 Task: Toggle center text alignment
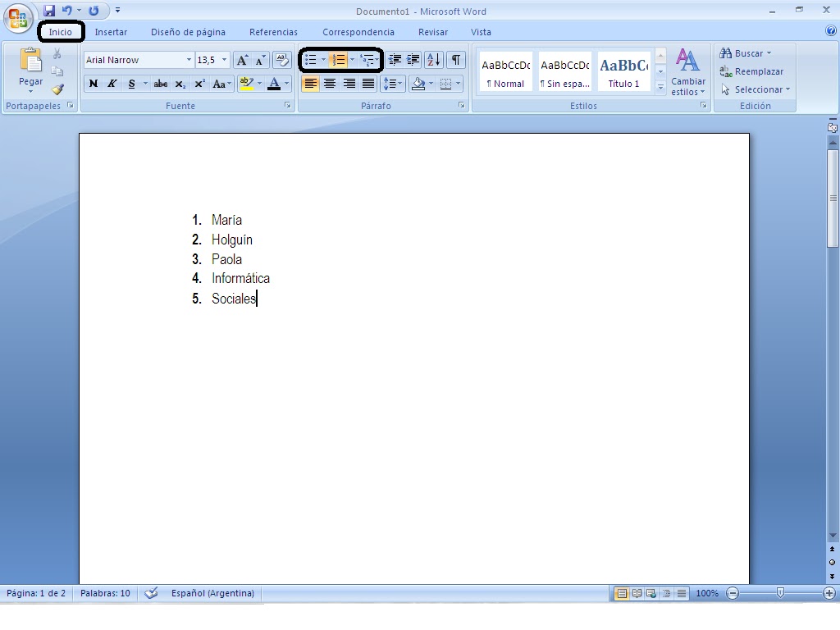click(x=329, y=84)
